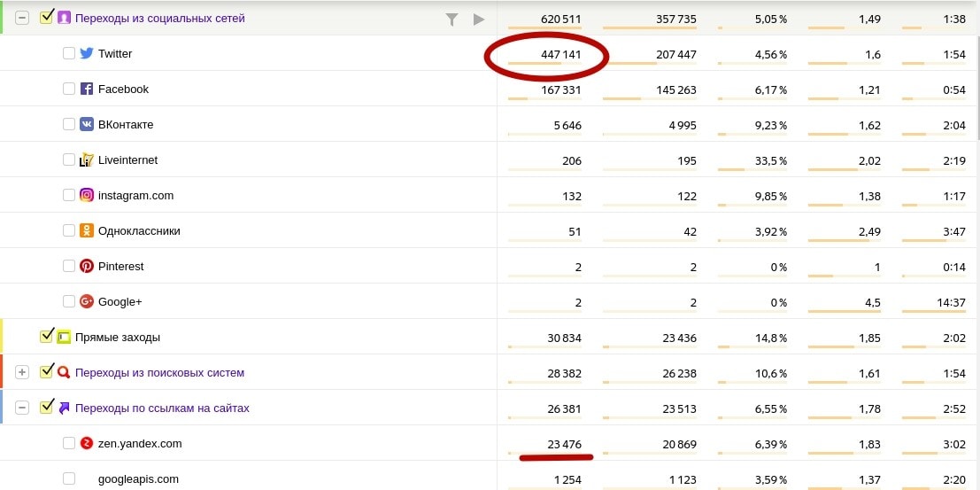Click the instagram.com logo icon
This screenshot has width=980, height=490.
[x=87, y=195]
